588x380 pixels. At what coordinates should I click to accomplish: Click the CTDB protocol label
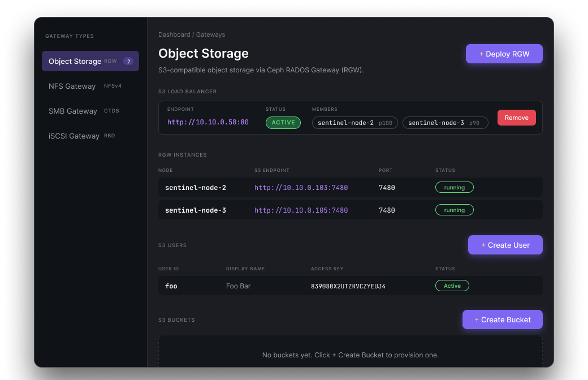(113, 111)
